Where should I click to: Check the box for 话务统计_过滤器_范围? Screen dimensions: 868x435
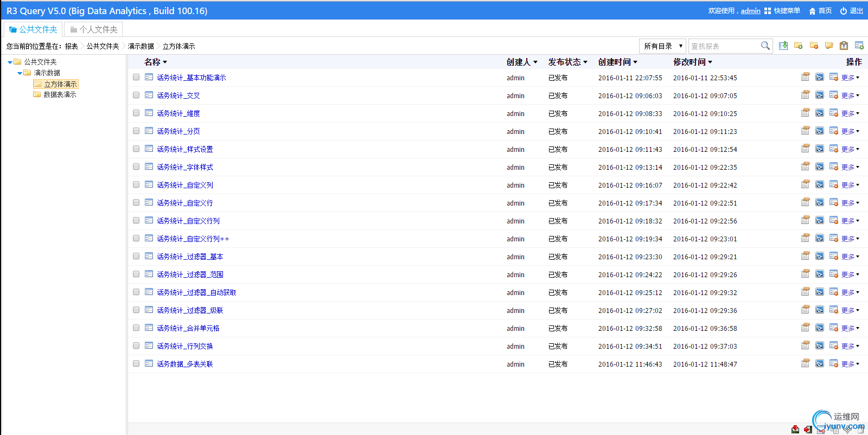pyautogui.click(x=136, y=274)
